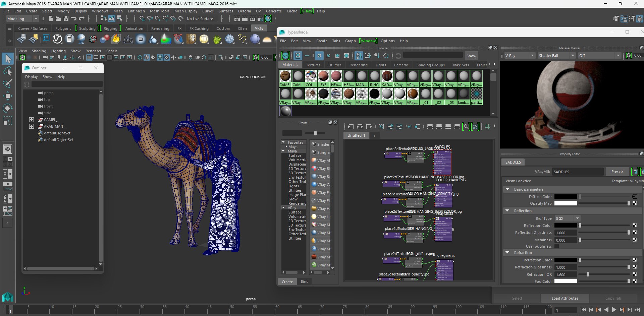Play the timeline forwards
Viewport: 644px width, 316px height.
tap(614, 310)
